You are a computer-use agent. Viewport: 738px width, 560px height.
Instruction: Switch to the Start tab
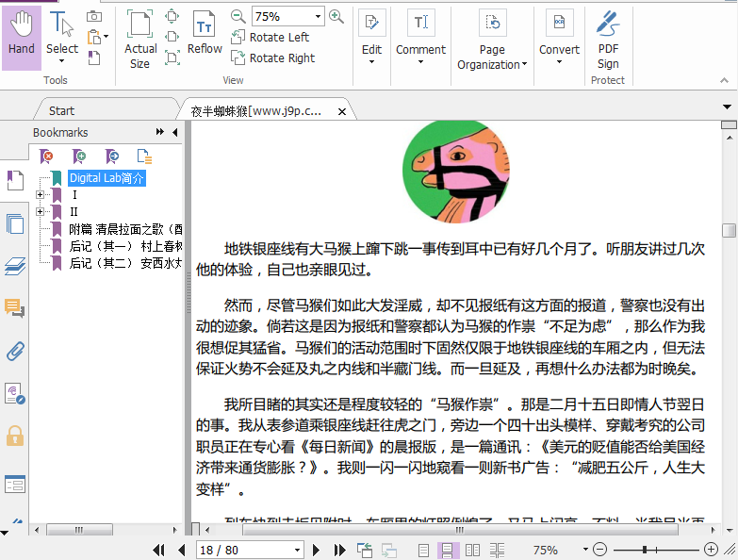[x=62, y=111]
